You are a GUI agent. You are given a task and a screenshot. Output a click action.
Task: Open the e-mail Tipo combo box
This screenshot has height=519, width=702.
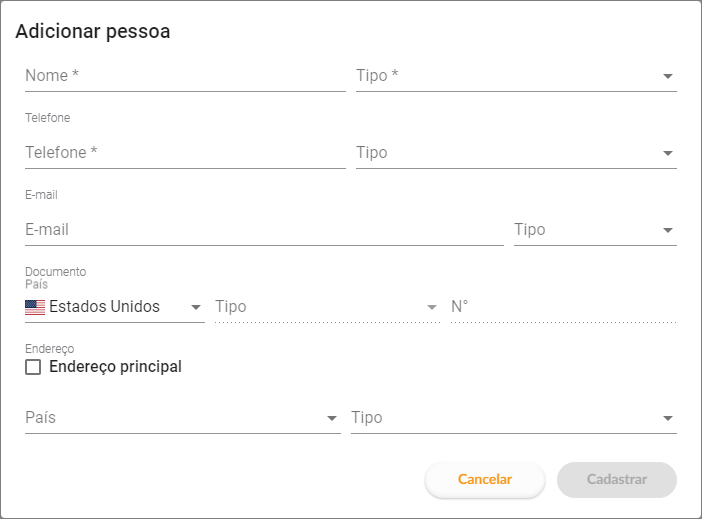595,230
